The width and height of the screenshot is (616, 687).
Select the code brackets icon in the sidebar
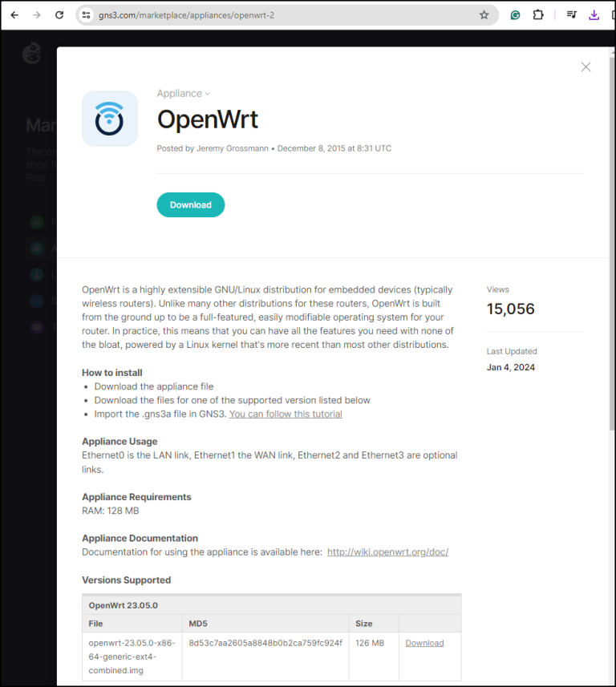tap(37, 301)
